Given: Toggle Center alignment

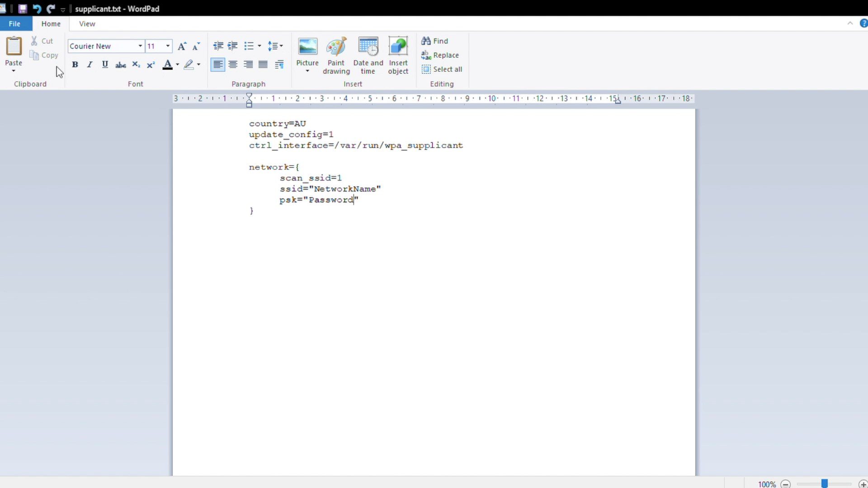Looking at the screenshot, I should click(x=233, y=65).
